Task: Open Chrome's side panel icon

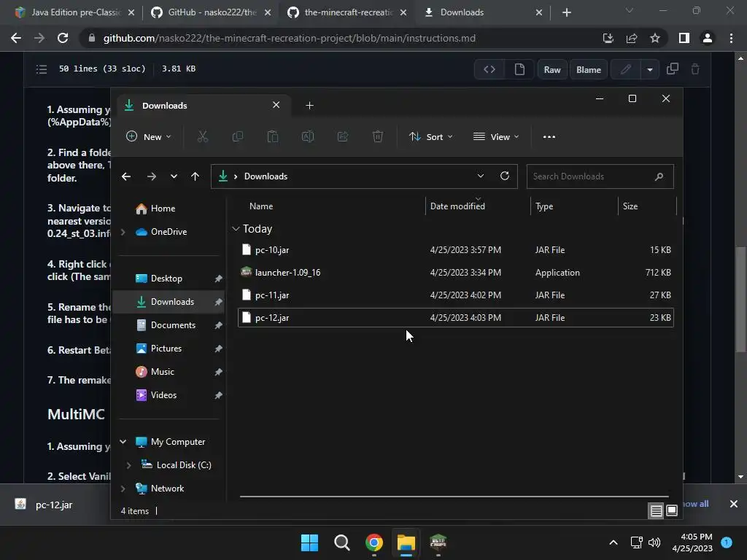Action: point(684,38)
